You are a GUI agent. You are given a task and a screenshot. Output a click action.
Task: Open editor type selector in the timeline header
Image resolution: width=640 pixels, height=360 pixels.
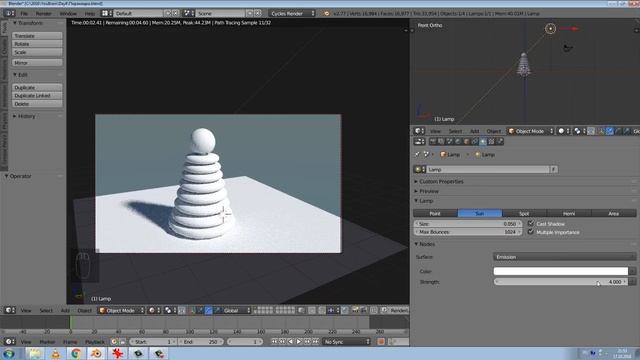pos(10,342)
